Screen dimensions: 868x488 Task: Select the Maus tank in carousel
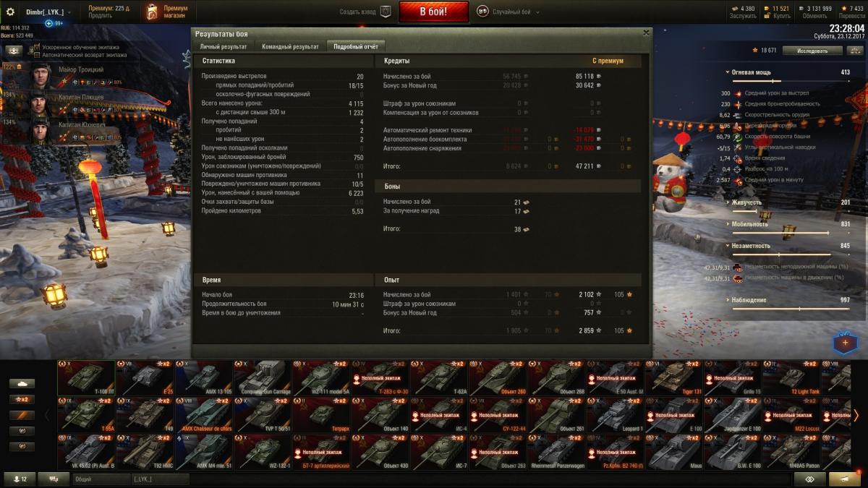[675, 452]
